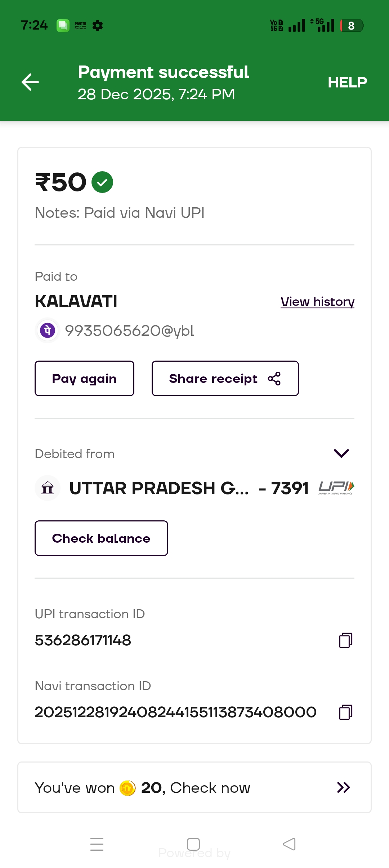Tap the green payment success checkmark

(x=102, y=182)
